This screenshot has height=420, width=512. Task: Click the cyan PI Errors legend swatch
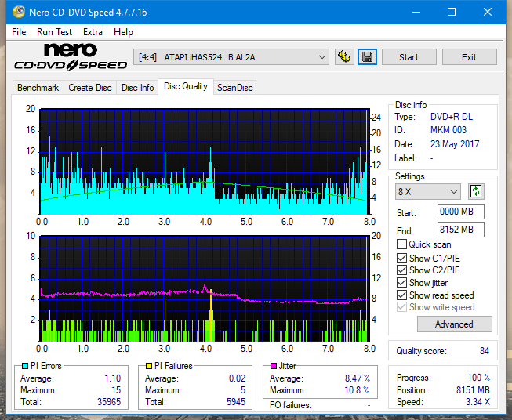[x=25, y=366]
